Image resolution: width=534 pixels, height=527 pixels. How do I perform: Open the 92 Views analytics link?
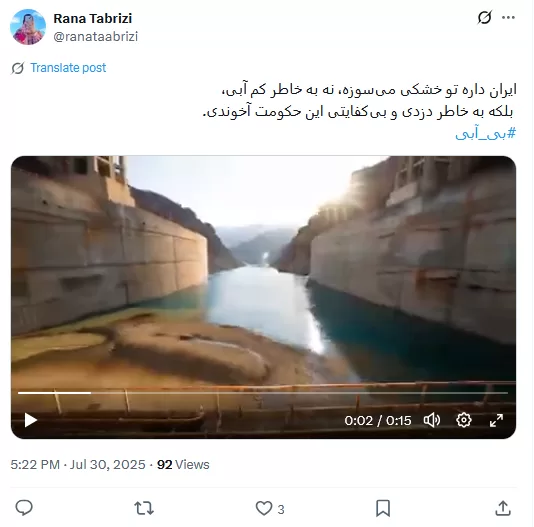(183, 465)
